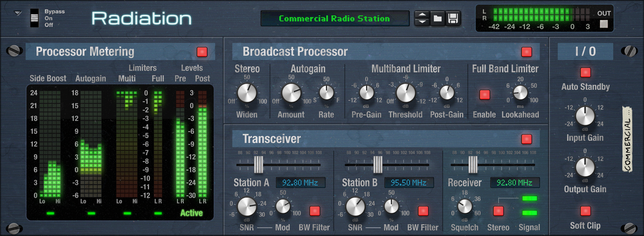Toggle the Soft Clip button
Screen dimensions: 644x236
pyautogui.click(x=585, y=211)
